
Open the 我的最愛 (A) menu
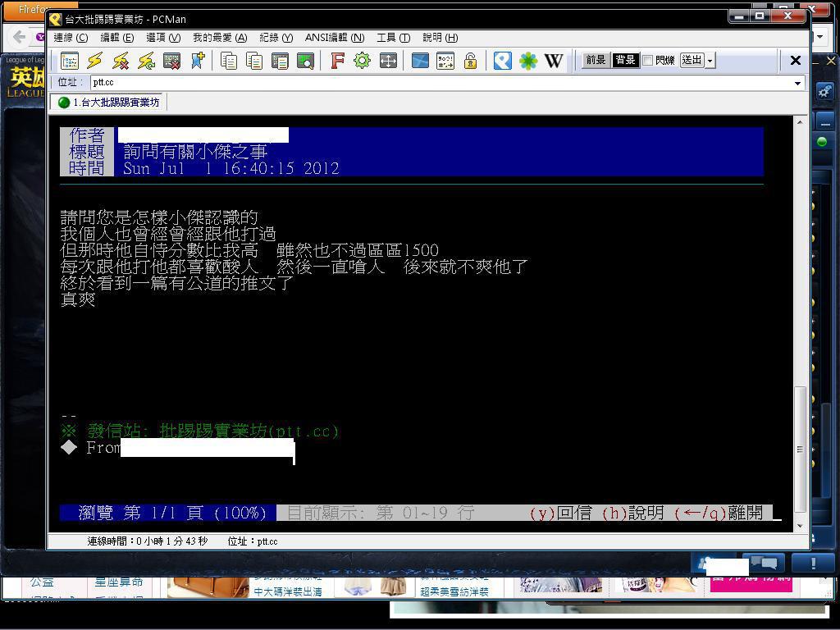click(220, 38)
